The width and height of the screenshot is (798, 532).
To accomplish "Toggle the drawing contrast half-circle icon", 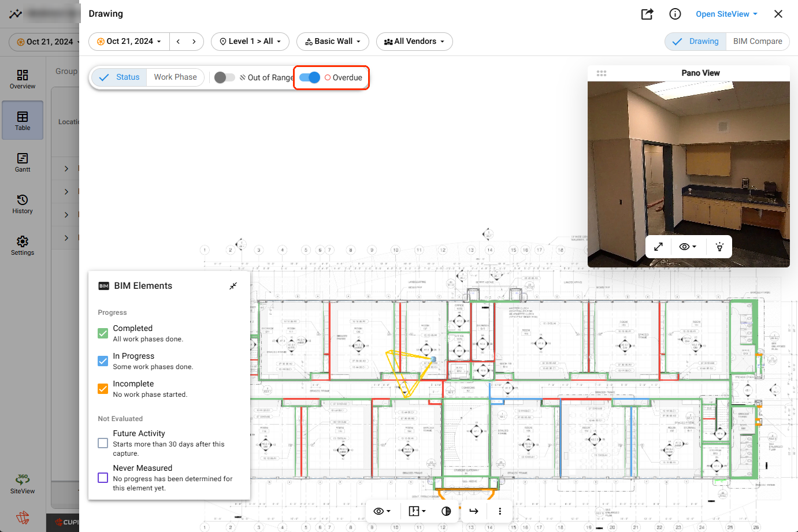I will coord(446,511).
